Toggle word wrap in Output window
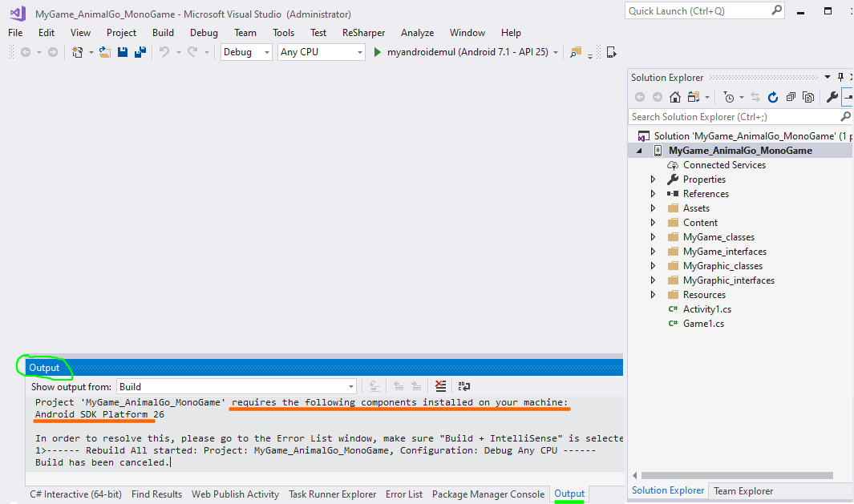Screen dimensions: 854x504 coord(463,387)
